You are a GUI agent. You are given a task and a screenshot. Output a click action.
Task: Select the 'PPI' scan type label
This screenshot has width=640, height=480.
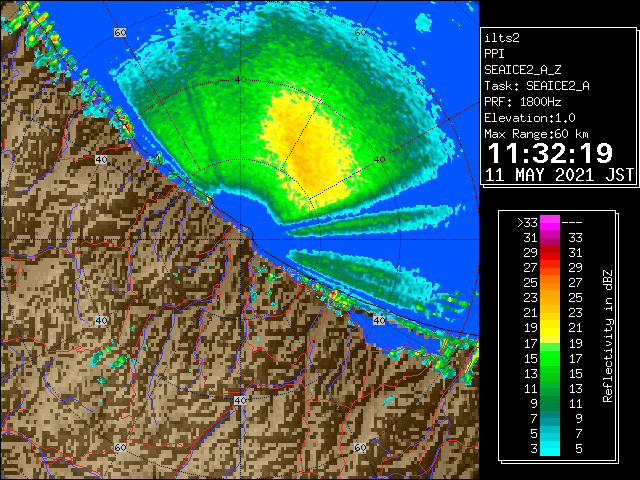[x=494, y=54]
